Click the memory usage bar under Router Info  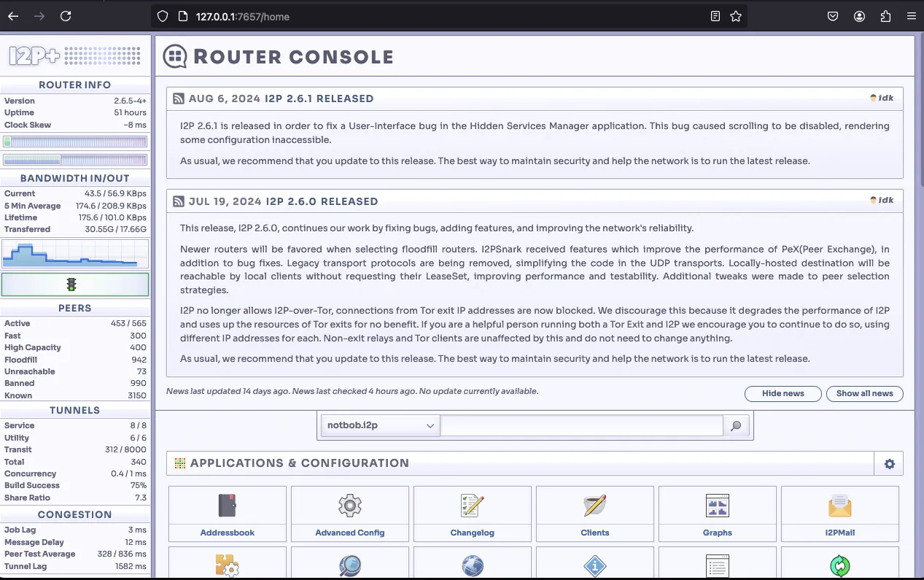(76, 159)
